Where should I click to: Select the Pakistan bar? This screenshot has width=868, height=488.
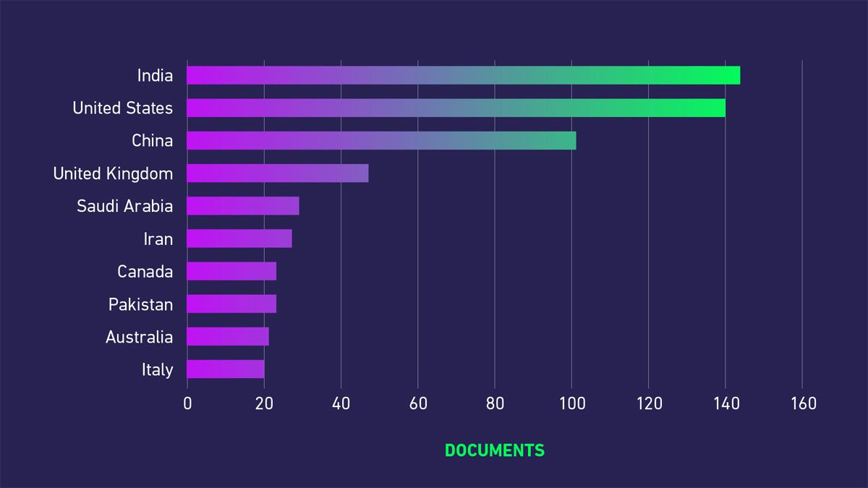pyautogui.click(x=231, y=304)
